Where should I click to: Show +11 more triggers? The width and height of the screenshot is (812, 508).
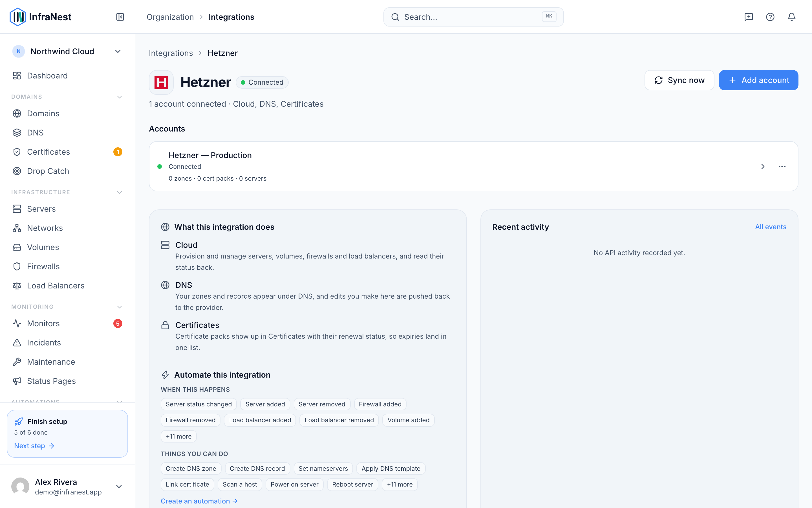[x=179, y=436]
